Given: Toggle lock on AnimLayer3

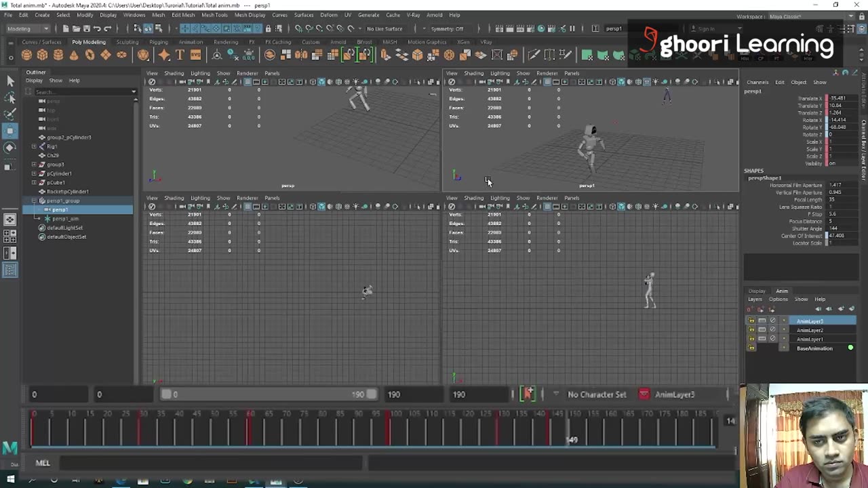Looking at the screenshot, I should point(751,321).
